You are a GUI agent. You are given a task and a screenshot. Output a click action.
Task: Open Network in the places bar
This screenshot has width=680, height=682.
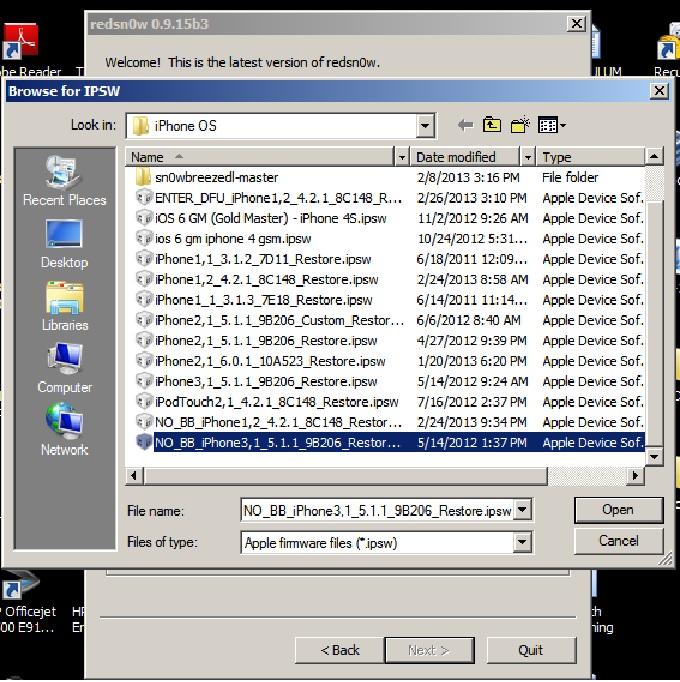64,430
